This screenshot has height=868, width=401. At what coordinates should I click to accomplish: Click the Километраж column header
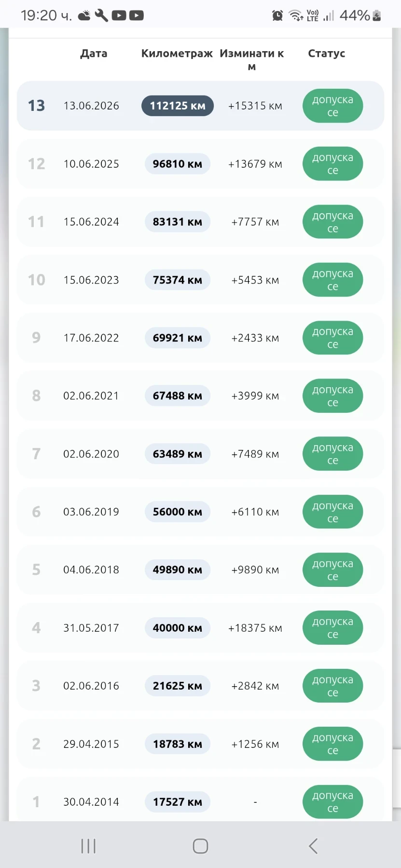pos(177,54)
